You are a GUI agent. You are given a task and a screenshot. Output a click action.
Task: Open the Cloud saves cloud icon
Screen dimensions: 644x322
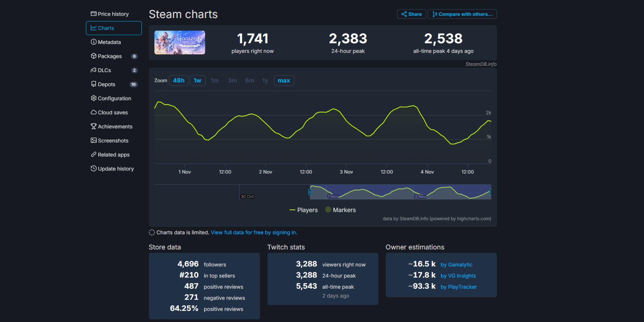click(x=94, y=112)
